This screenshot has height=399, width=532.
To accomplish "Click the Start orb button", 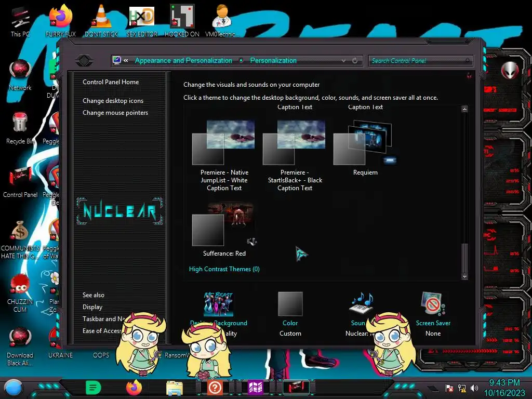I will 13,388.
